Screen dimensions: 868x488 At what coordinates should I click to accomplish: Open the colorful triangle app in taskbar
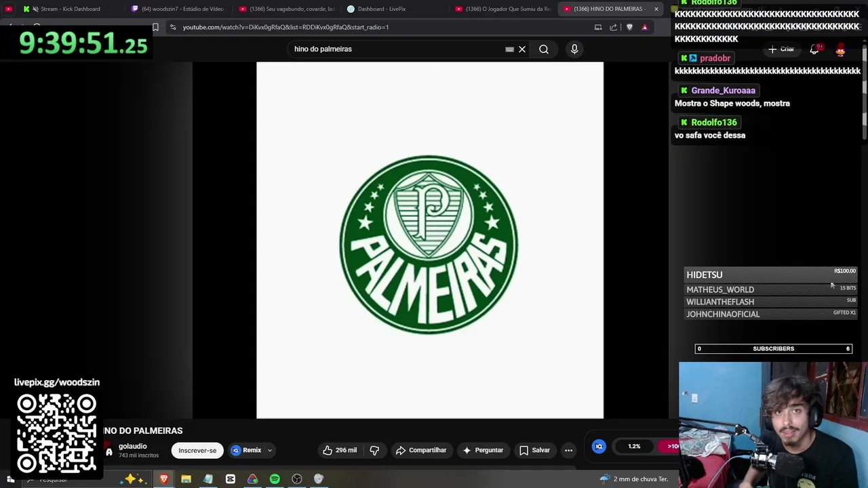coord(252,479)
